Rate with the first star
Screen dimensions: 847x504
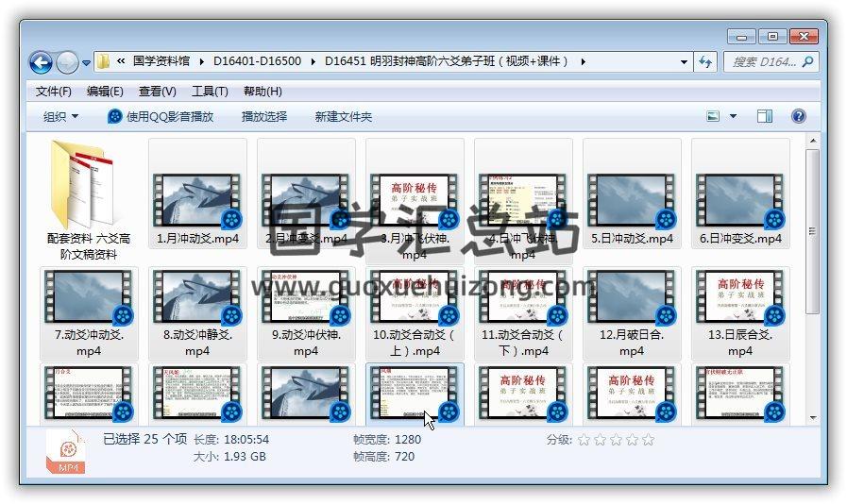(x=584, y=440)
